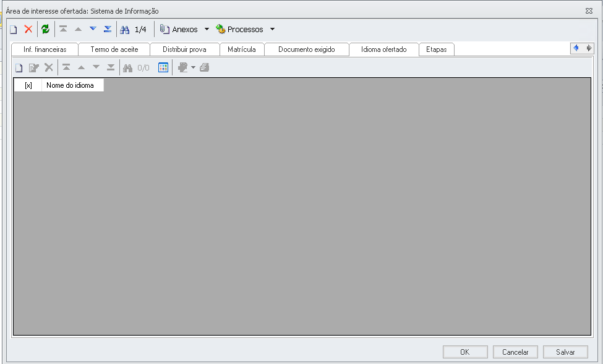Open Anexos paperclip button

point(179,29)
